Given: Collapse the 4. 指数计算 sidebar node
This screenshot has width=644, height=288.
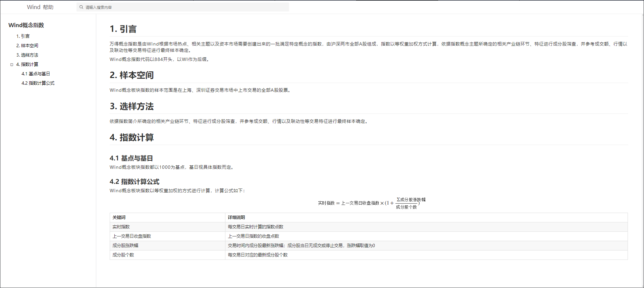Looking at the screenshot, I should tap(12, 65).
